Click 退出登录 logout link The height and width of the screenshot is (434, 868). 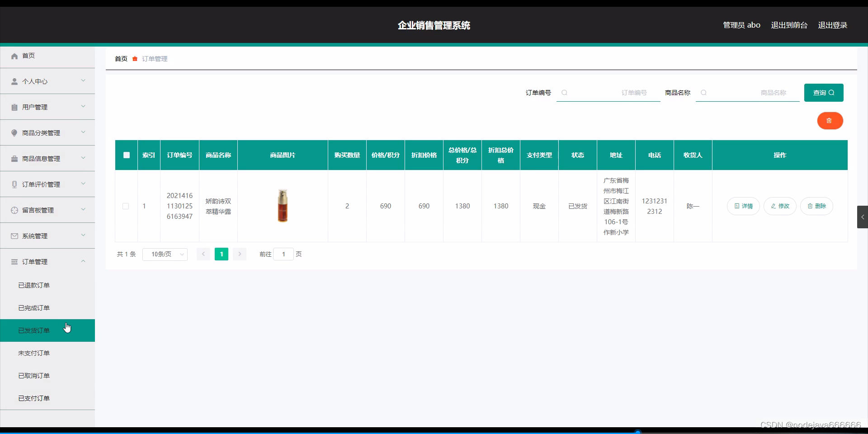pyautogui.click(x=833, y=25)
